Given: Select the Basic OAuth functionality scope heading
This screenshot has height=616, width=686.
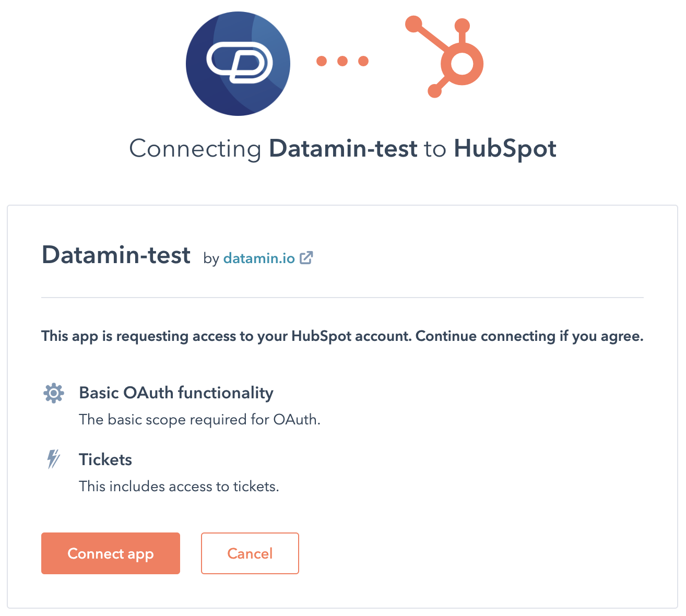Looking at the screenshot, I should click(x=176, y=393).
